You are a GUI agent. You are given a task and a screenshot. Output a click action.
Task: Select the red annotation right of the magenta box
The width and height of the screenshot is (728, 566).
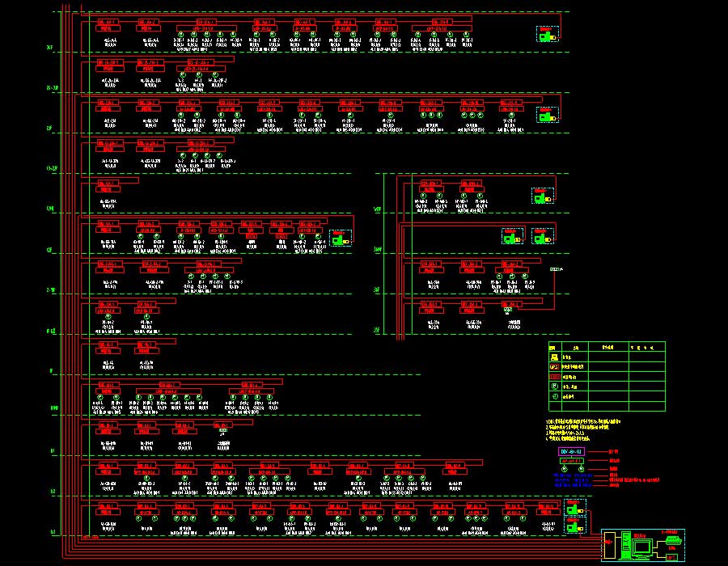(x=613, y=451)
